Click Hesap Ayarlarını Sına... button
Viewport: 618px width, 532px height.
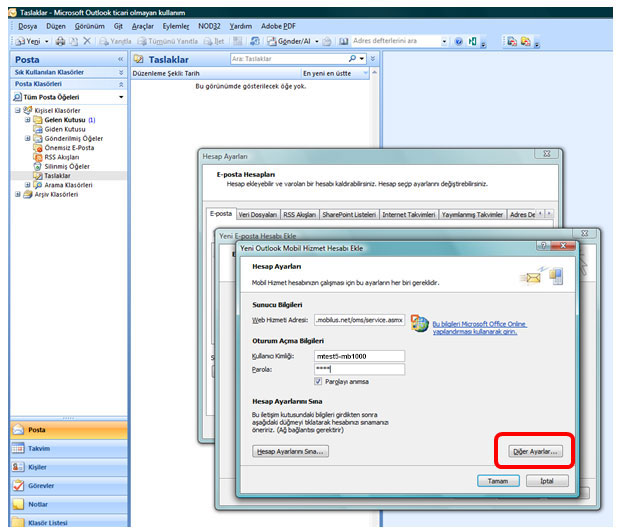coord(290,452)
